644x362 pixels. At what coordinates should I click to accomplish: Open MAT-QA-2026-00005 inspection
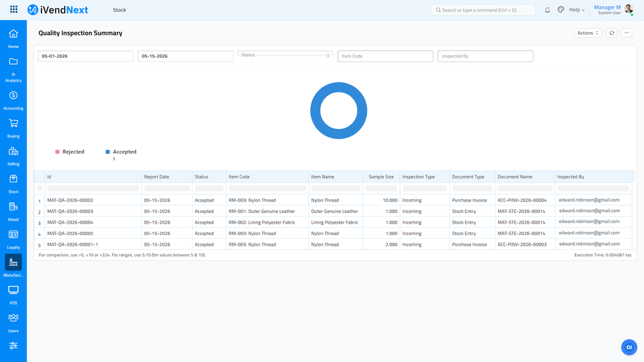[70, 234]
